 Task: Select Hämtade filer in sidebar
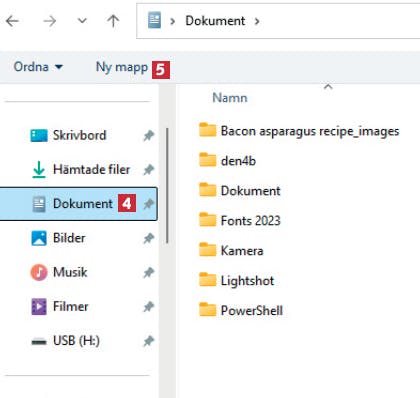pyautogui.click(x=91, y=169)
